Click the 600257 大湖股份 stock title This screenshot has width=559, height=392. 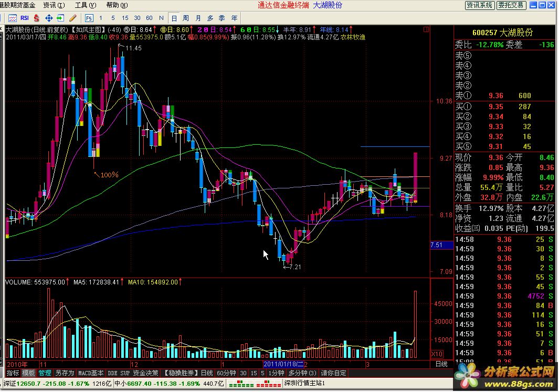tap(503, 33)
